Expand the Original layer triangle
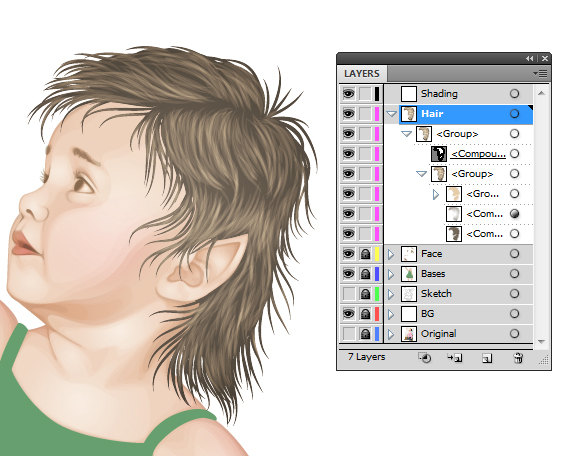Viewport: 565px width, 456px height. click(x=391, y=334)
